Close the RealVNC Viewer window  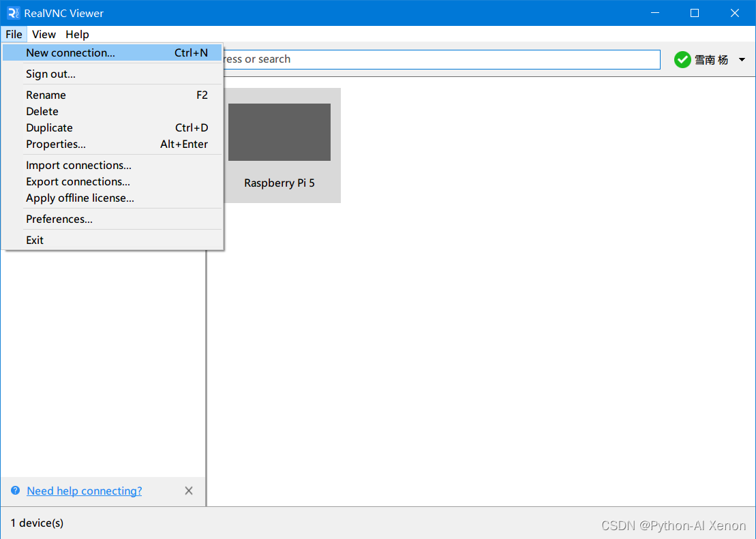(735, 13)
